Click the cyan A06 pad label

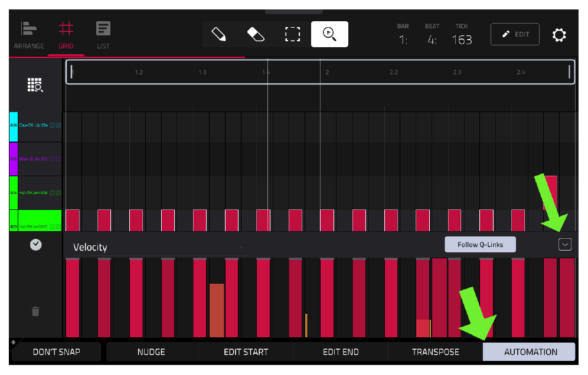[x=14, y=127]
